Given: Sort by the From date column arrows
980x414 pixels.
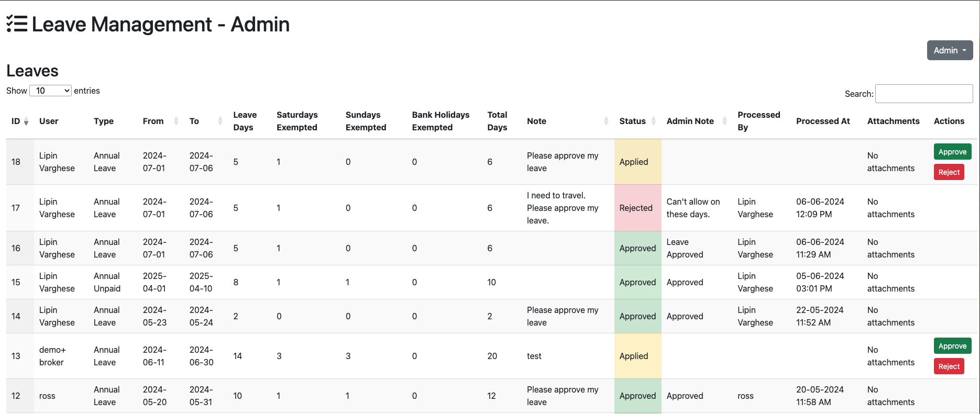Looking at the screenshot, I should [176, 121].
